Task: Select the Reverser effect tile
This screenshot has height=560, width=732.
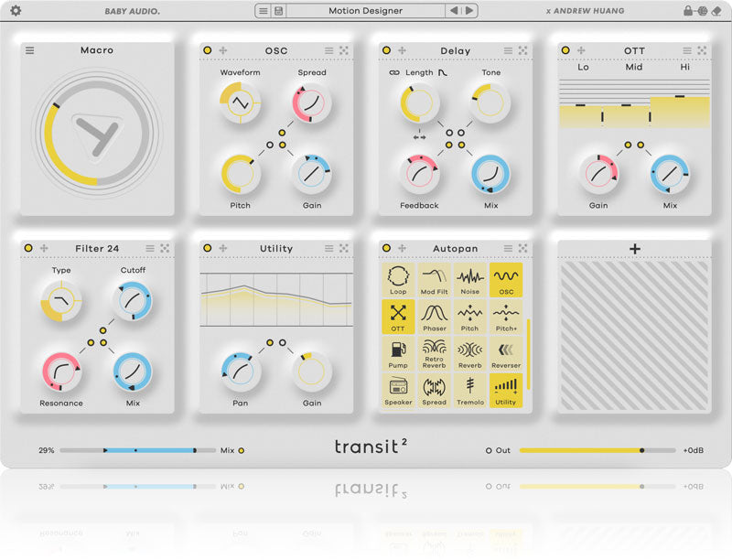Action: click(506, 354)
